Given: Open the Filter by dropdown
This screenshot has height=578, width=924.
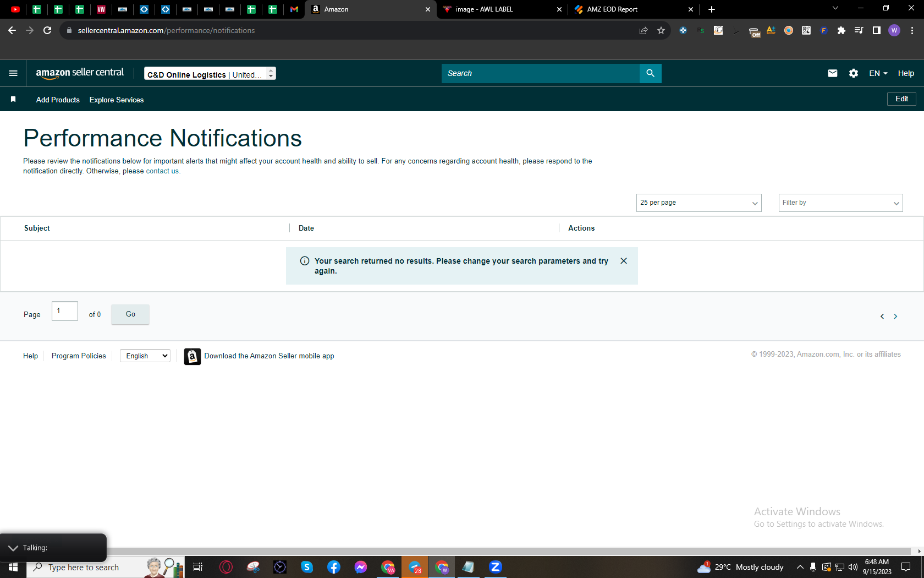Looking at the screenshot, I should [x=840, y=203].
